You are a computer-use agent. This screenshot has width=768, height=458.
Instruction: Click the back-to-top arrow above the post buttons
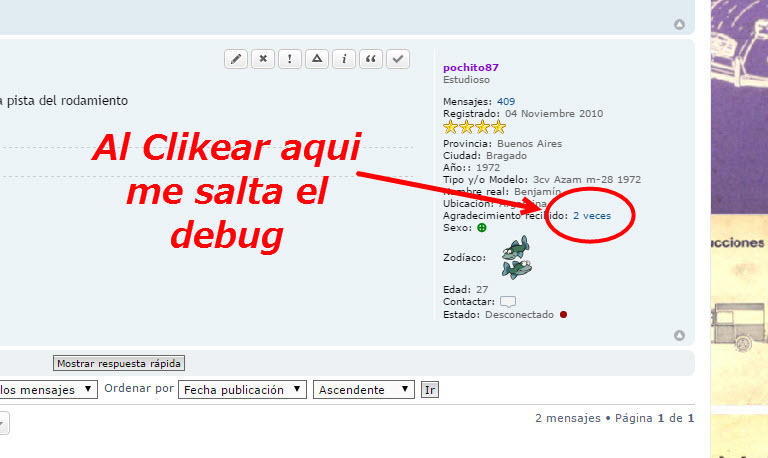click(680, 24)
